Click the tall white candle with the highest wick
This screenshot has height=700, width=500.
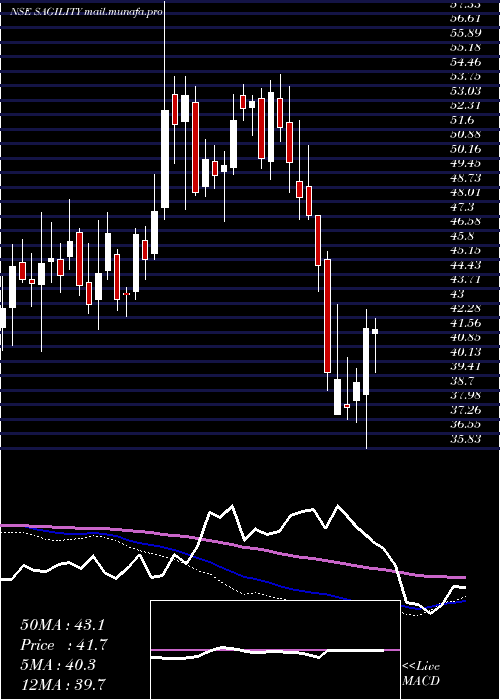click(x=165, y=159)
